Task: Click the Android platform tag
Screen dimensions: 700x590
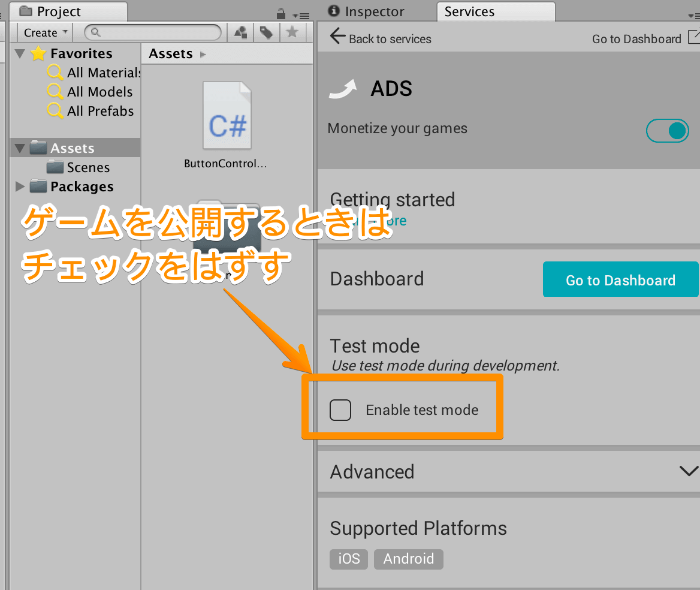Action: point(409,559)
